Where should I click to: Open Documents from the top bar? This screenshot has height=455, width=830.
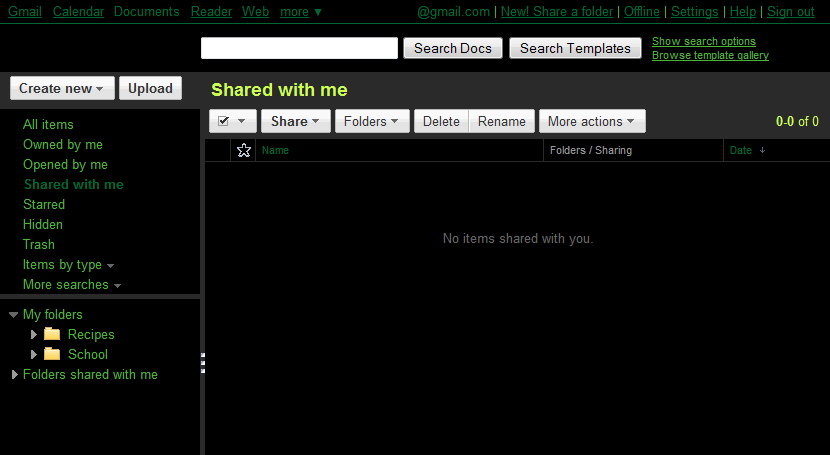[x=147, y=12]
